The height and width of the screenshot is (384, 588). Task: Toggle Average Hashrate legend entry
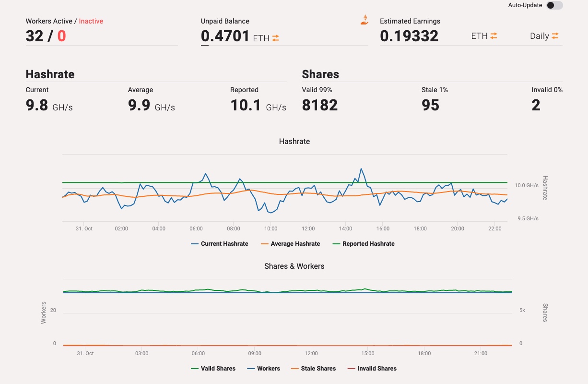click(290, 244)
